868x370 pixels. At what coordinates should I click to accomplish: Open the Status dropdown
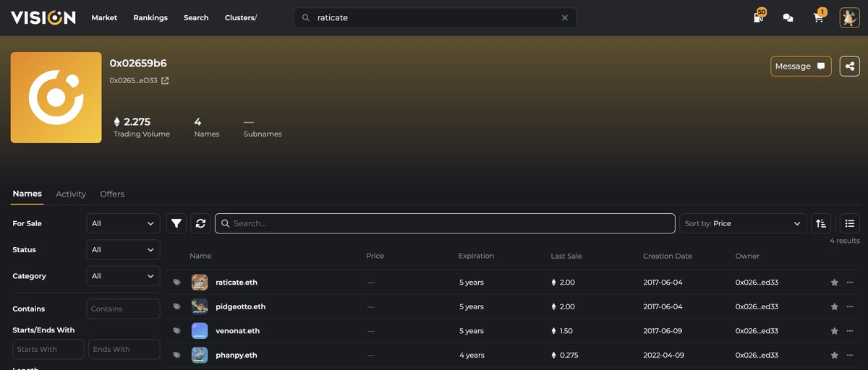[123, 249]
